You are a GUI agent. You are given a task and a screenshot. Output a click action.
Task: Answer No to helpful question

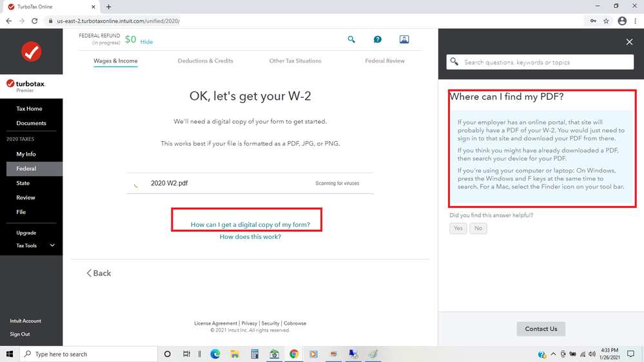[478, 228]
